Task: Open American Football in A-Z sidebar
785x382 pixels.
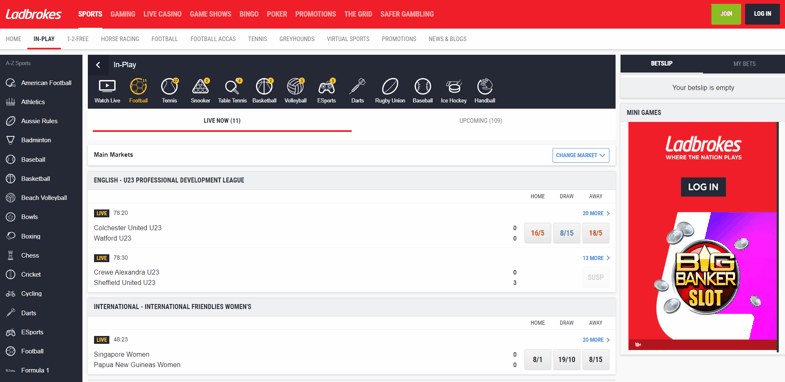Action: click(41, 83)
